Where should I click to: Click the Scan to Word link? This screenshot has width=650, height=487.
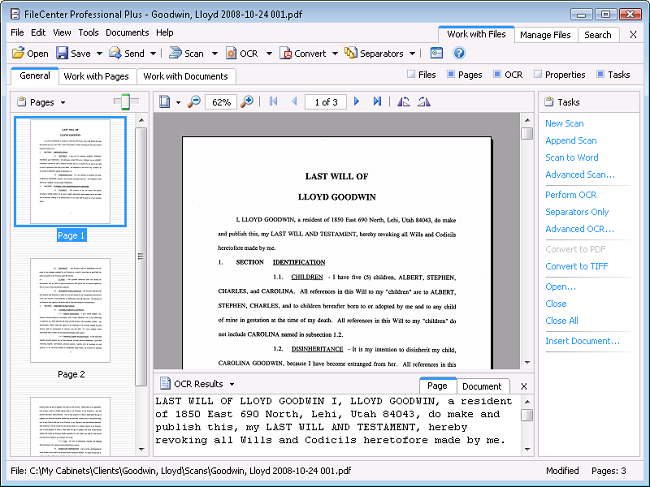[572, 157]
